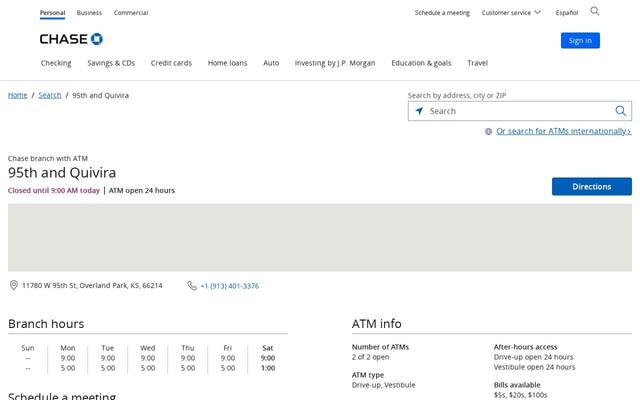This screenshot has height=400, width=640.
Task: Click the map pin icon by address
Action: 13,285
